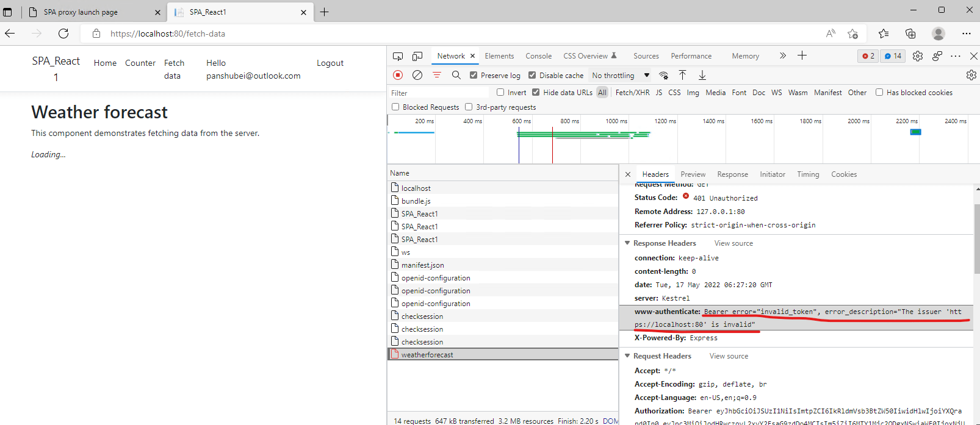Screen dimensions: 980x425
Task: Check the 3rd-party requests checkbox
Action: [469, 107]
